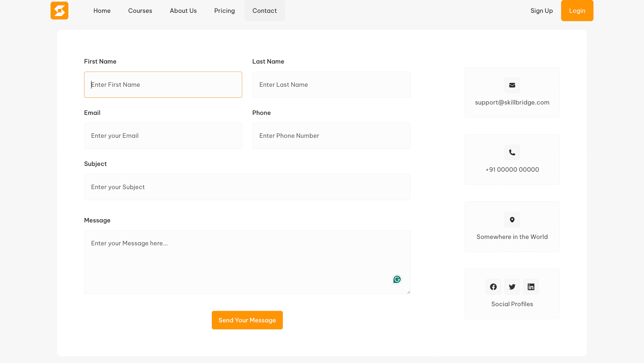The width and height of the screenshot is (644, 363).
Task: Focus the Subject input field
Action: 247,187
